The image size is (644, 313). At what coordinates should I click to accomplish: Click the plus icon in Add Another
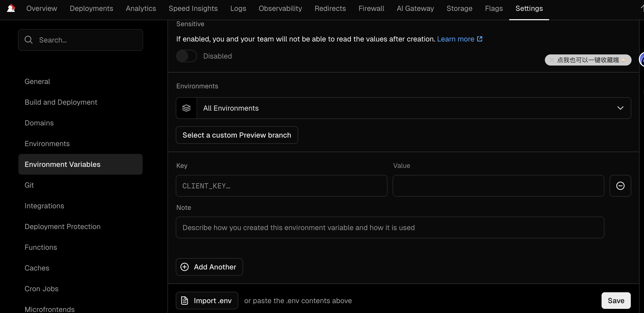185,267
